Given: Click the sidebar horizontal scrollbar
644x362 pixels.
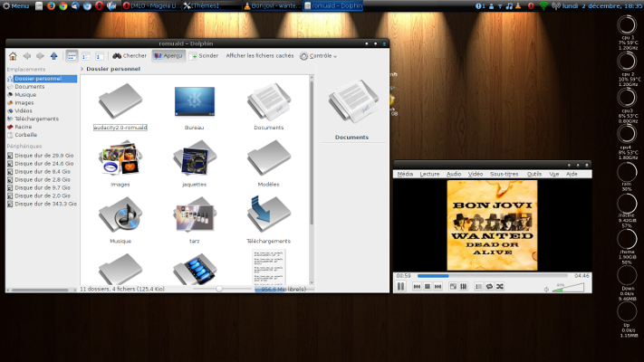Looking at the screenshot, I should [x=40, y=290].
